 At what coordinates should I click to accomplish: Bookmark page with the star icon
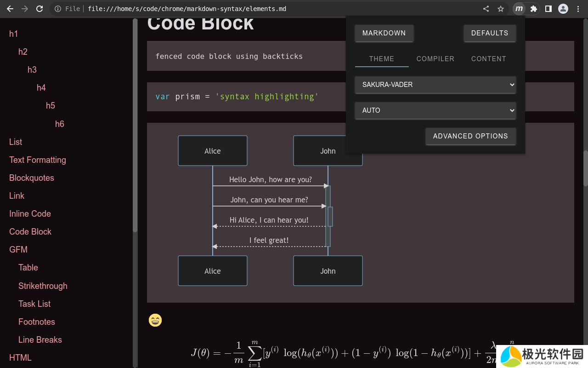pos(501,9)
